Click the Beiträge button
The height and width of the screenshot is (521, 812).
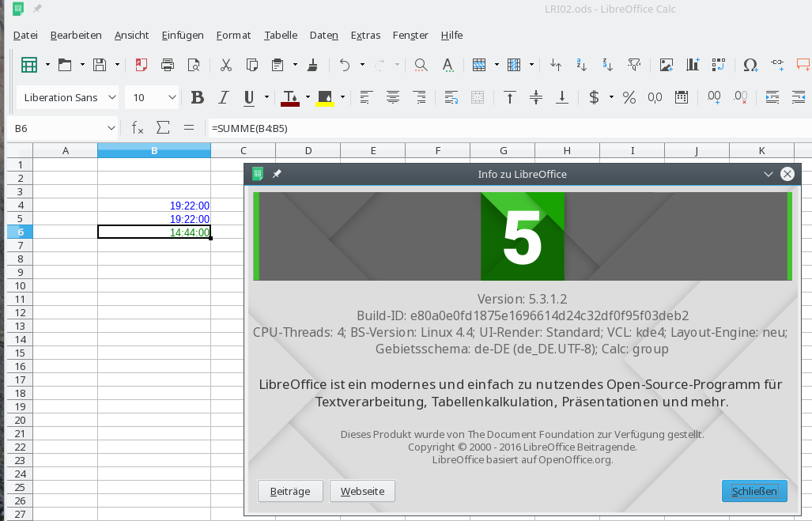[x=290, y=491]
